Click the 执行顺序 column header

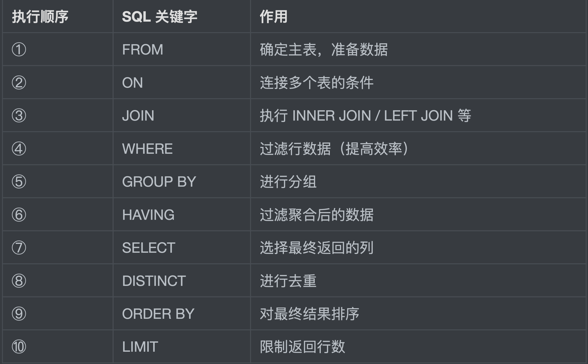point(40,17)
